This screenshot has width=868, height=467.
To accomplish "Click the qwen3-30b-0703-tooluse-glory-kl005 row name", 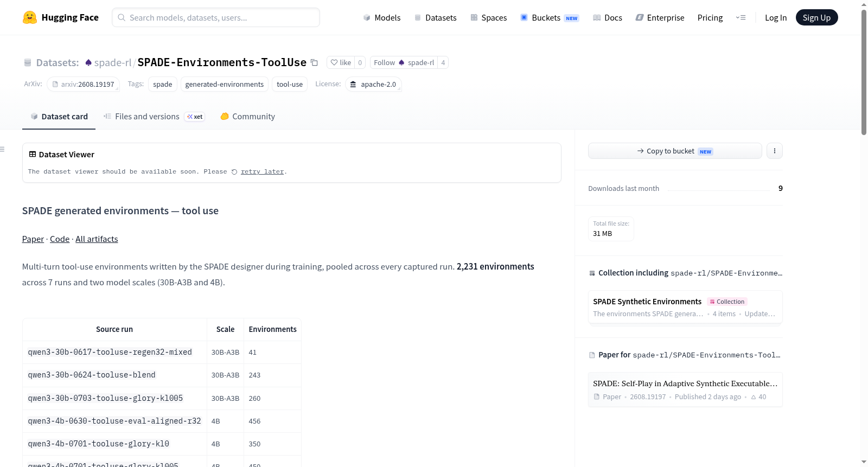I will (x=105, y=398).
